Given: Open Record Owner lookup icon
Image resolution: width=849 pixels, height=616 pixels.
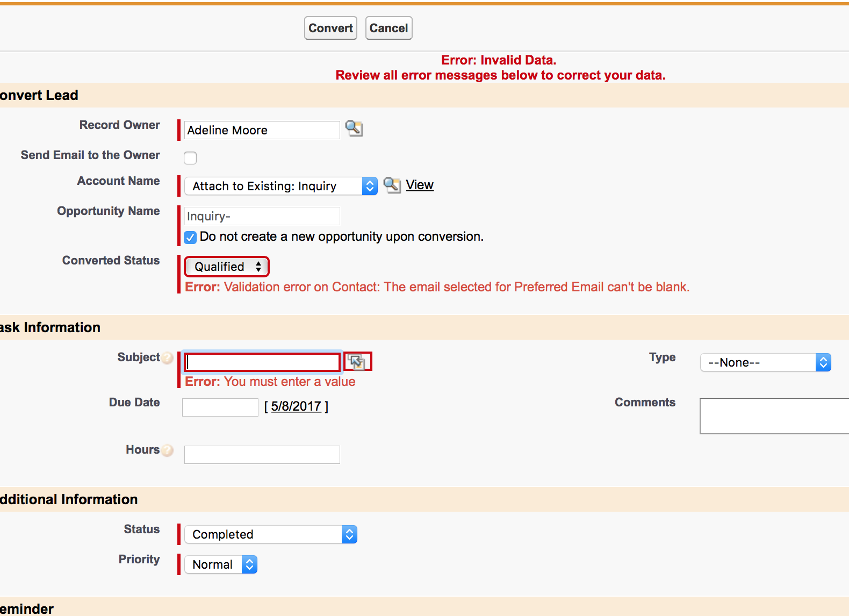Looking at the screenshot, I should (354, 129).
